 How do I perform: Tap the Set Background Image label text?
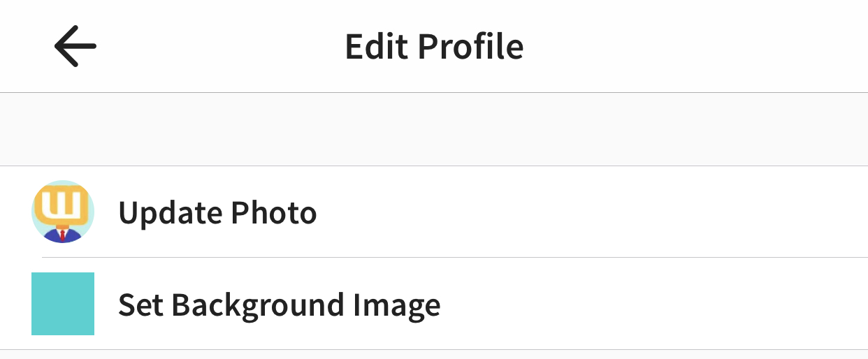click(x=280, y=305)
